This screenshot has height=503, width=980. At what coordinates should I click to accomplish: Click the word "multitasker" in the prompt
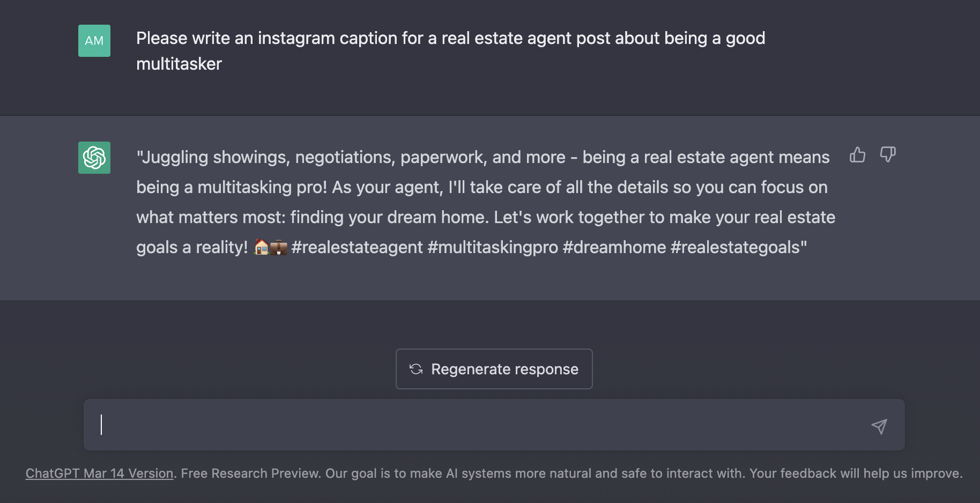click(x=179, y=64)
